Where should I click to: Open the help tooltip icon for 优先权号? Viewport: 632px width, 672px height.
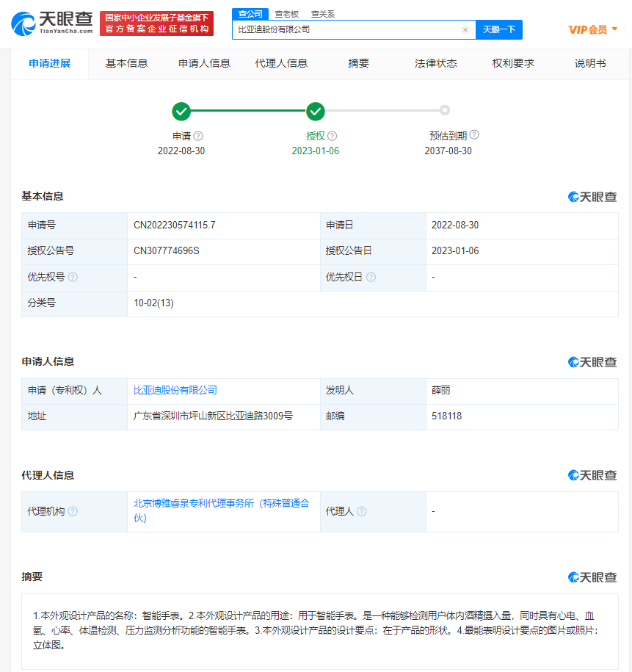[73, 278]
